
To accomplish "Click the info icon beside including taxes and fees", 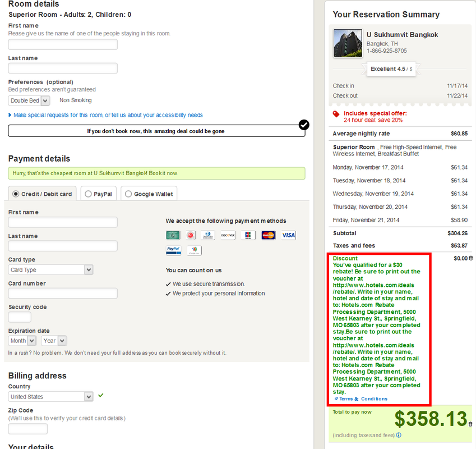I will (399, 435).
